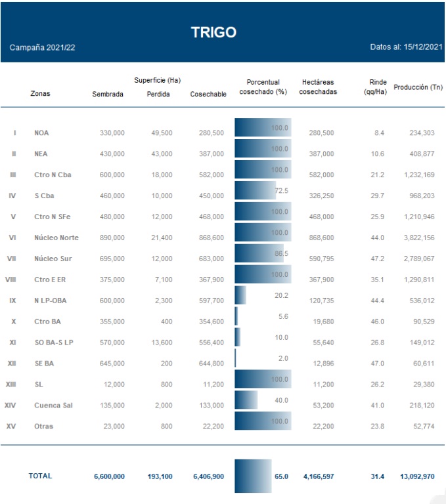
Task: Click the Porcentual cosechado (%) header
Action: [263, 87]
